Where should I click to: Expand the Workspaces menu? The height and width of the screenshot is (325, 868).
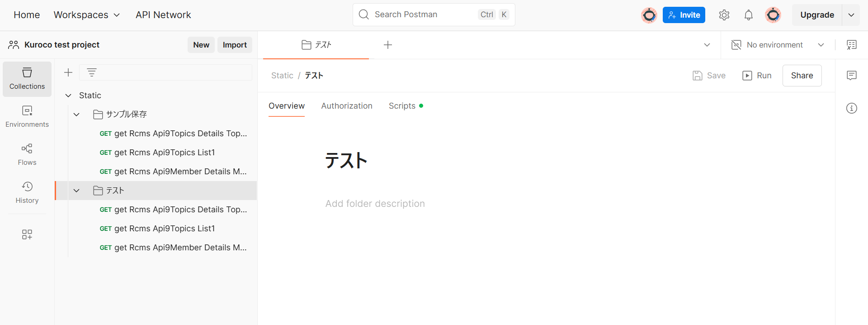point(87,15)
